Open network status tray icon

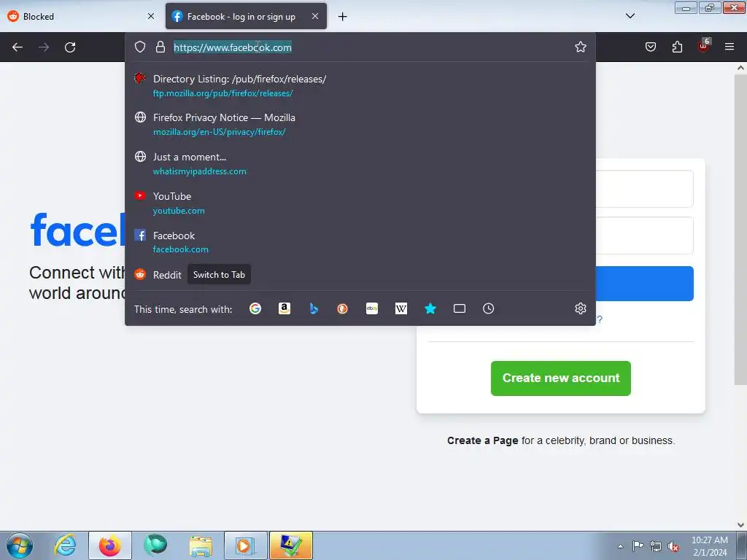click(656, 546)
